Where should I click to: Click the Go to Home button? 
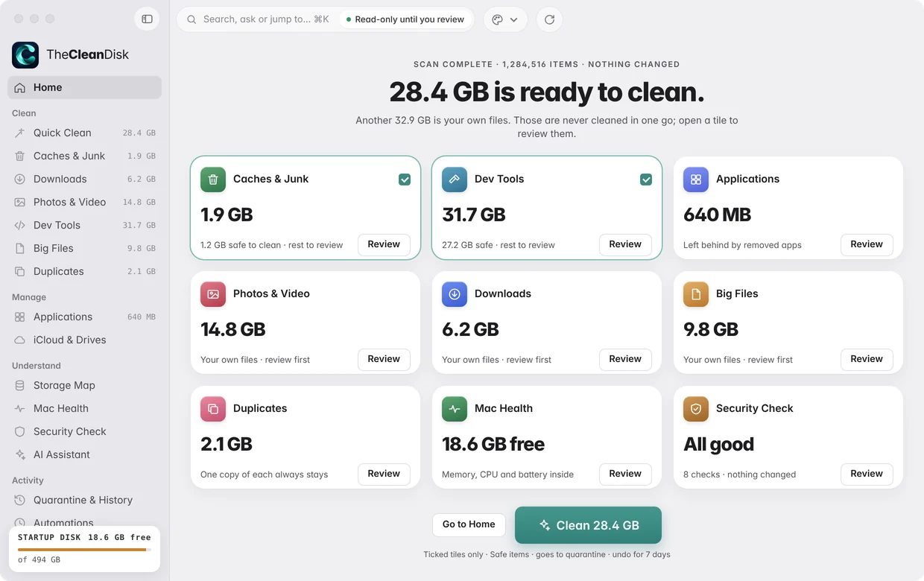pos(469,524)
